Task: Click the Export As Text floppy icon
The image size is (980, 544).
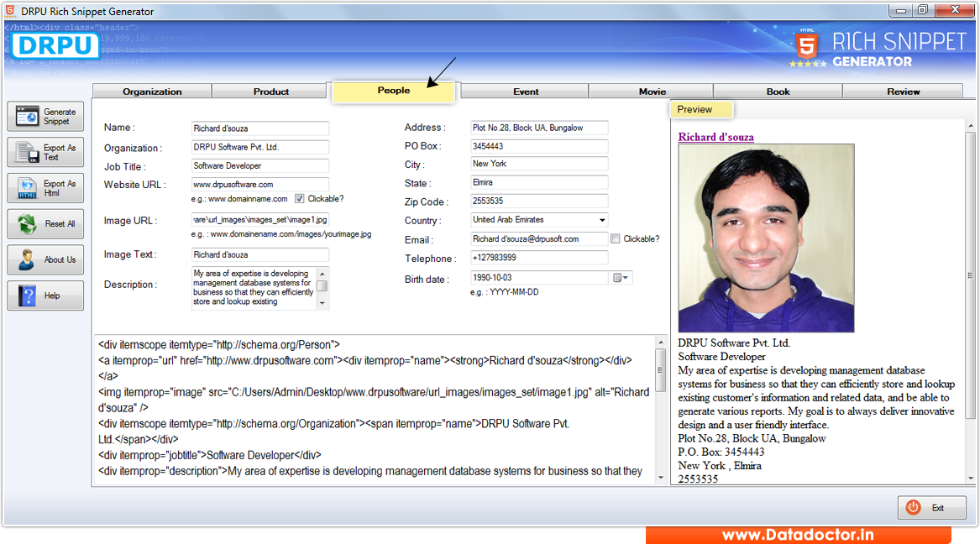Action: [27, 153]
